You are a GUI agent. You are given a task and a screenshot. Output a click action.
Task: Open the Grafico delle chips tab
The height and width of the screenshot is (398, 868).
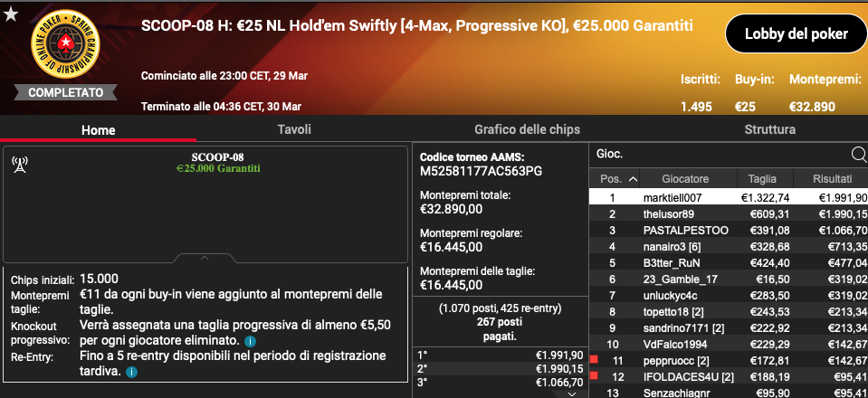click(x=527, y=129)
